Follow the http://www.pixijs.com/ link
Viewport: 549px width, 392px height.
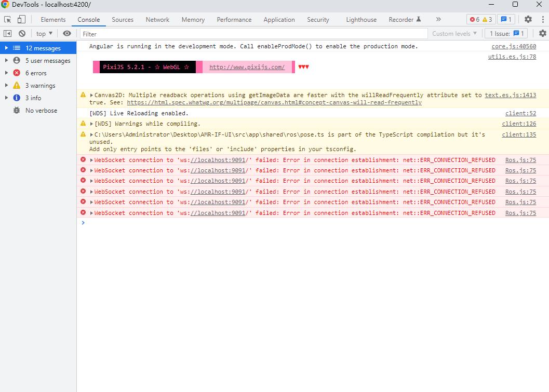(247, 67)
